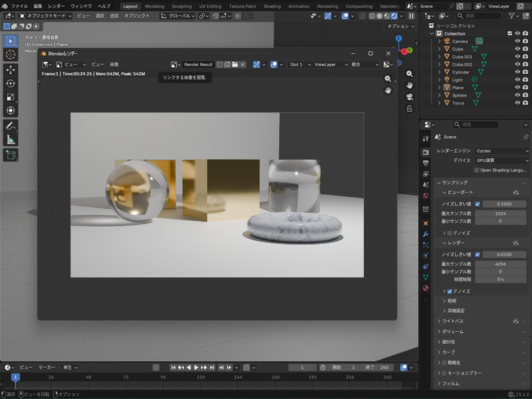Select the Transform tool
The width and height of the screenshot is (532, 399).
(x=11, y=110)
